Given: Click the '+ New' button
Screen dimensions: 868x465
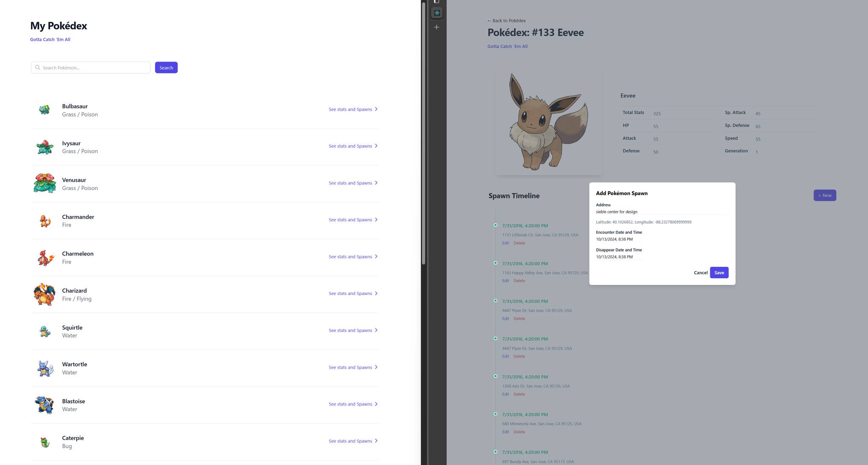Looking at the screenshot, I should [824, 195].
